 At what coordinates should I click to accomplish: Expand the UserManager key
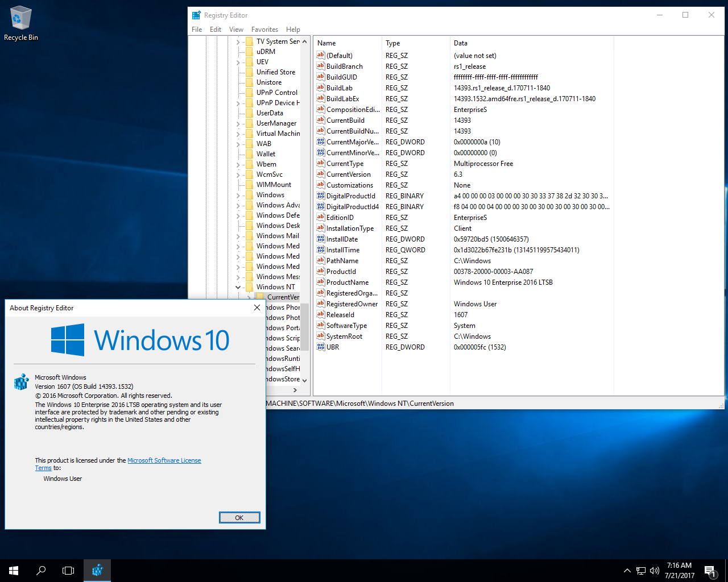point(238,123)
